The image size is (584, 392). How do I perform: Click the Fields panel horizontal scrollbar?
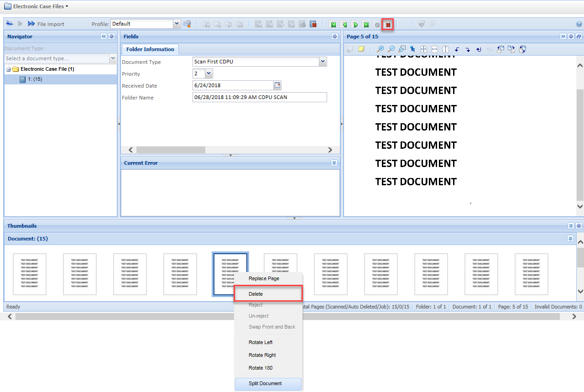(171, 150)
